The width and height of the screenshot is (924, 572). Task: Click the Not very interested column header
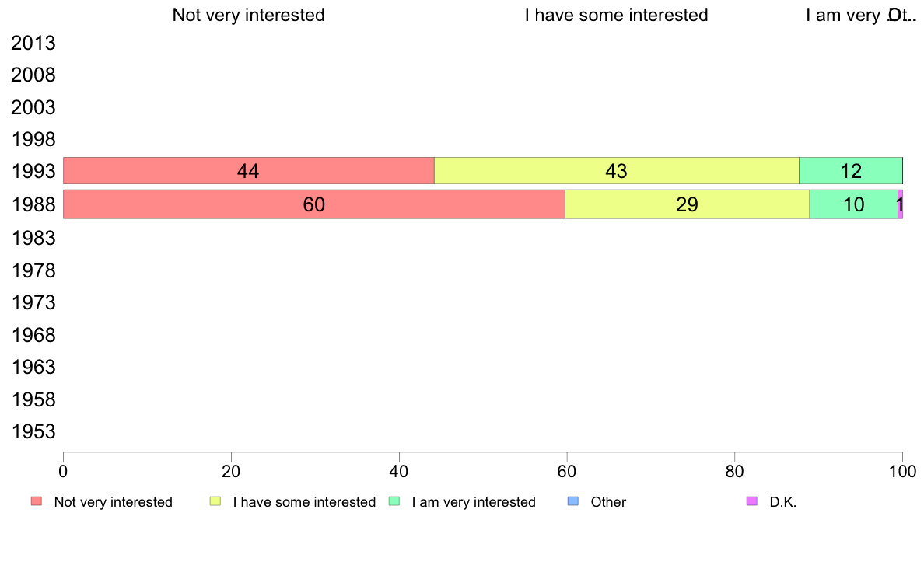point(248,15)
